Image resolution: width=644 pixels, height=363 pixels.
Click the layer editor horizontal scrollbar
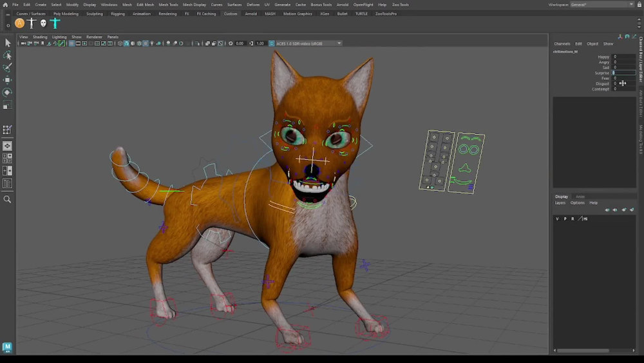pos(594,350)
